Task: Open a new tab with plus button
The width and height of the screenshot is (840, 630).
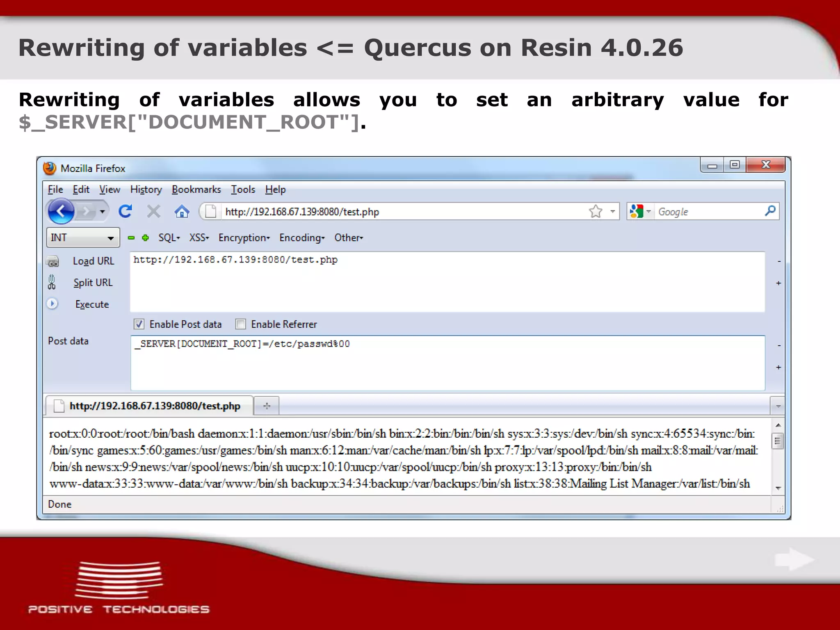Action: pyautogui.click(x=267, y=406)
